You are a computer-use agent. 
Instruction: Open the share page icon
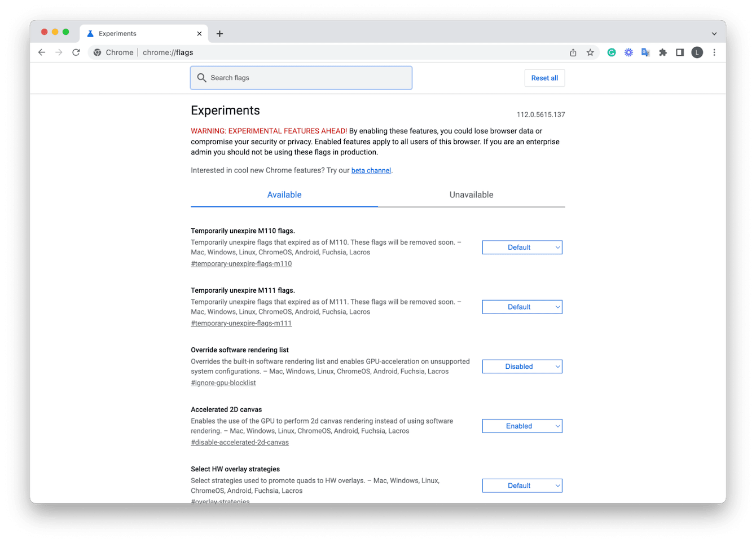[573, 52]
